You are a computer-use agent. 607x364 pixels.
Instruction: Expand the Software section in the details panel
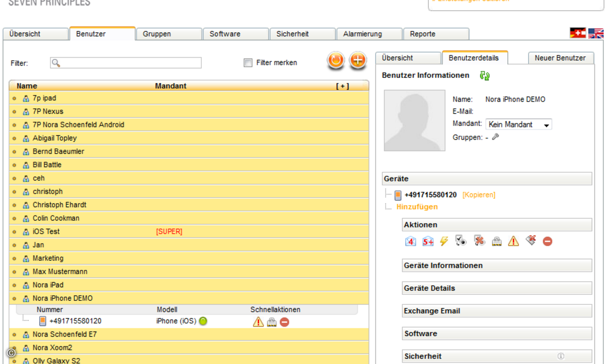(x=497, y=334)
